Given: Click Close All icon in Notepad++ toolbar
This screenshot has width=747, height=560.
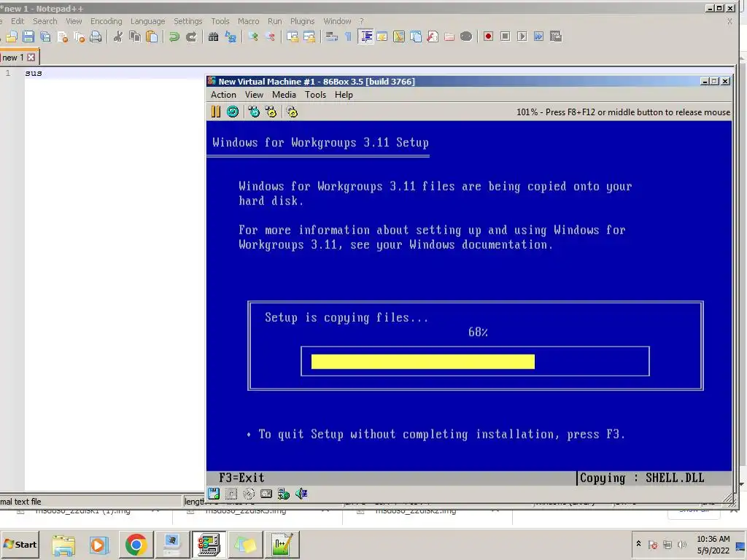Looking at the screenshot, I should [x=79, y=36].
